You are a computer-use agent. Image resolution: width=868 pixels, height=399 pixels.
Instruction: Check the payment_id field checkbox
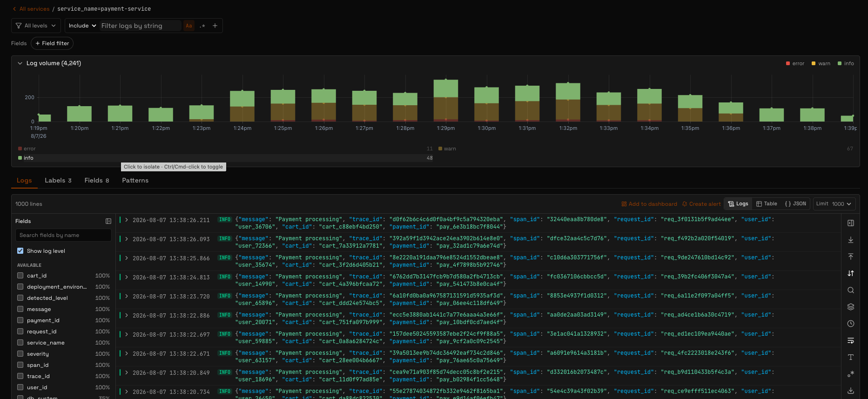tap(20, 320)
